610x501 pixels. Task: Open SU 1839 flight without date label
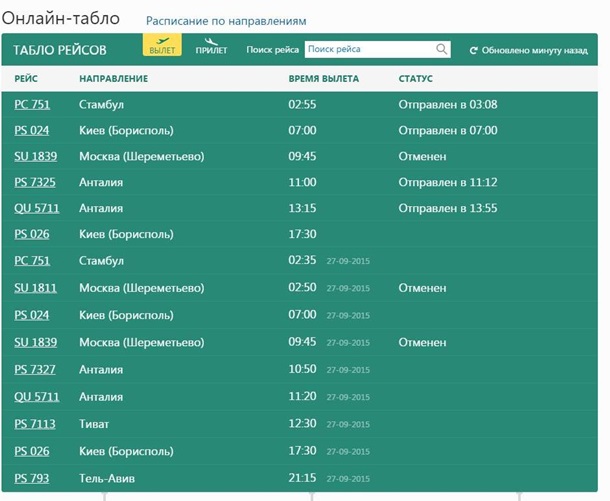[35, 156]
